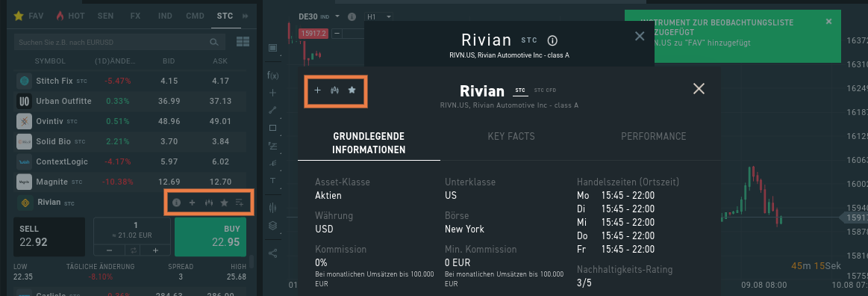Switch to the SEN tab
868x296 pixels.
[x=105, y=16]
